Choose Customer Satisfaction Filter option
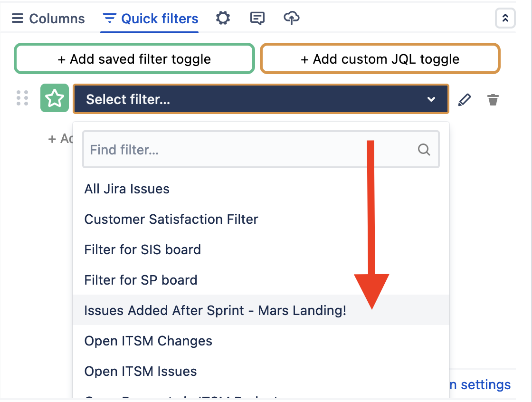This screenshot has width=532, height=402. pyautogui.click(x=171, y=220)
